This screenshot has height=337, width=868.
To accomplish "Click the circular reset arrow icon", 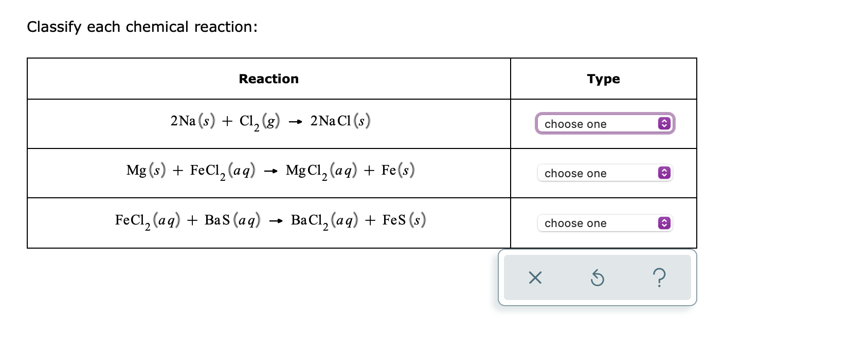I will (597, 278).
